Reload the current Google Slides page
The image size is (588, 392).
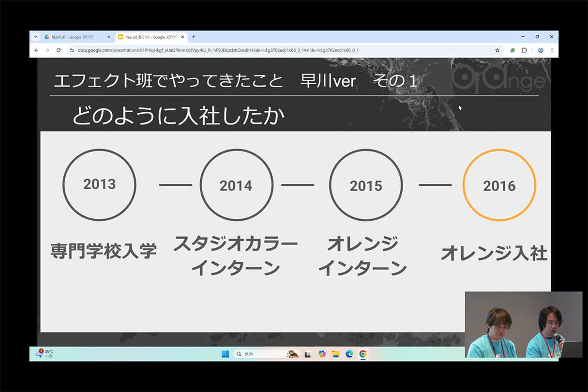(x=59, y=50)
